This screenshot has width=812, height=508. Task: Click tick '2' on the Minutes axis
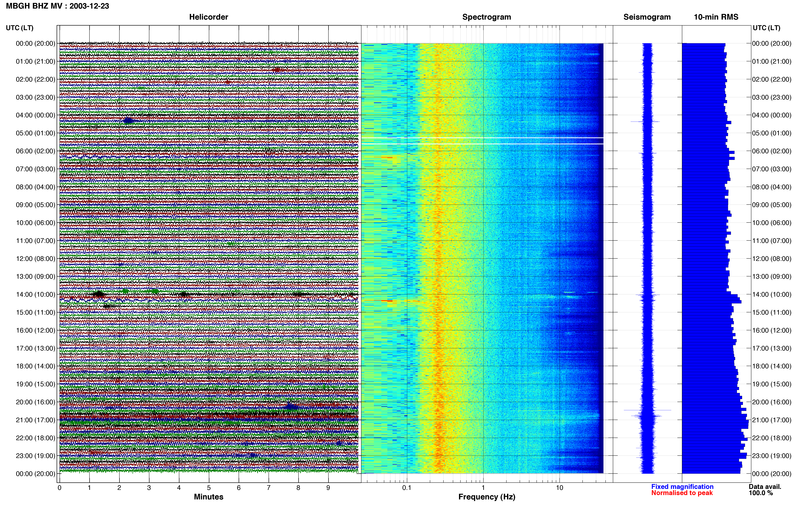[x=119, y=487]
